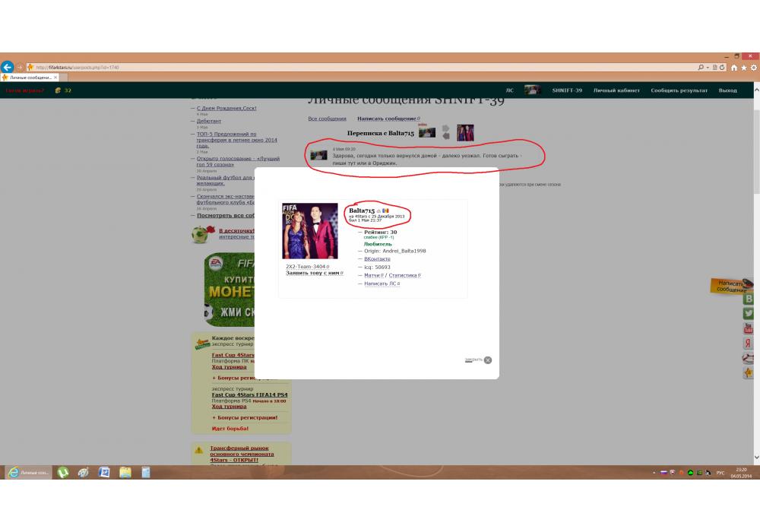Open the 'ВКонтакте' link in profile popup
Image resolution: width=760 pixels, height=532 pixels.
coord(377,259)
